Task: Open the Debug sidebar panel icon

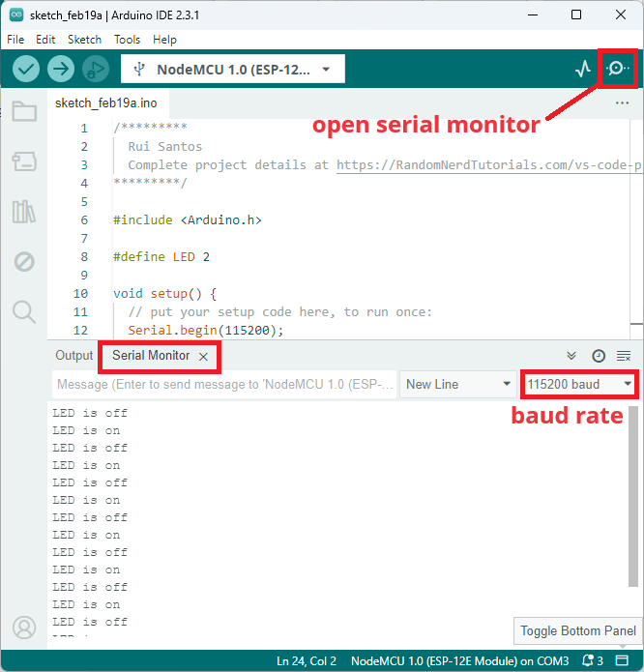Action: coord(24,261)
